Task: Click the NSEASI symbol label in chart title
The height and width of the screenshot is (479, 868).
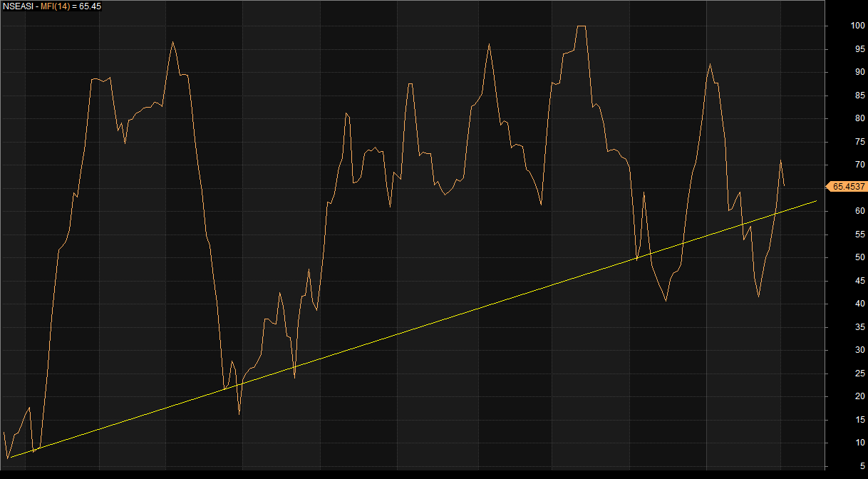Action: coord(19,6)
